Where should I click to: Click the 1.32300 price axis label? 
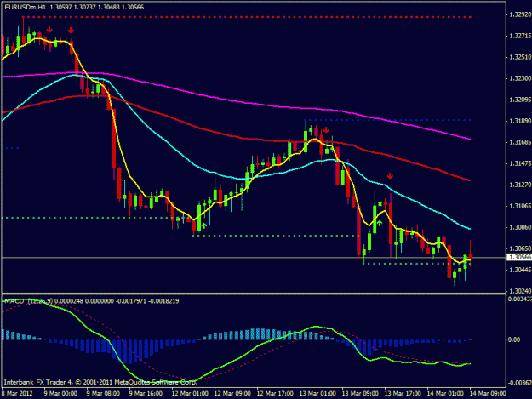pyautogui.click(x=520, y=78)
